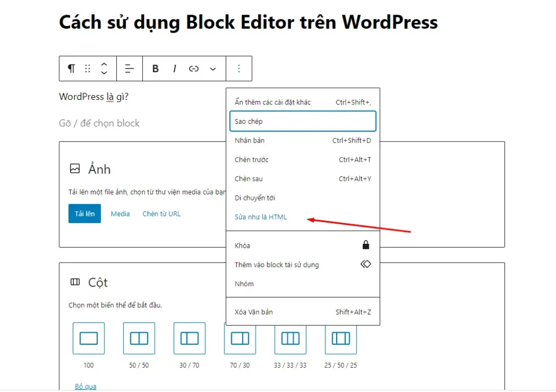Open the 'Media' library link
The height and width of the screenshot is (392, 556).
[x=120, y=214]
